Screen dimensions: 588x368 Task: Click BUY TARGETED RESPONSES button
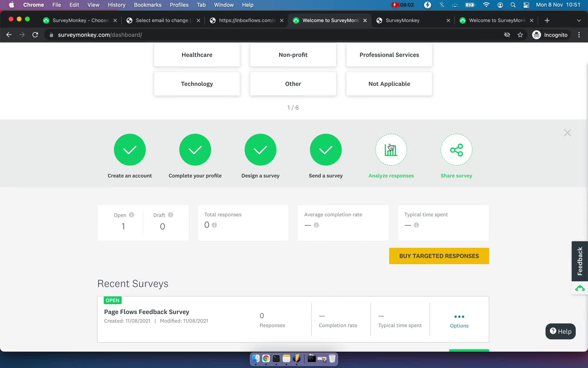(439, 256)
